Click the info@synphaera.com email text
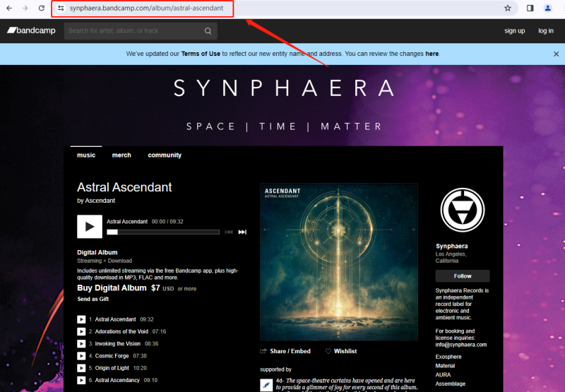 461,345
